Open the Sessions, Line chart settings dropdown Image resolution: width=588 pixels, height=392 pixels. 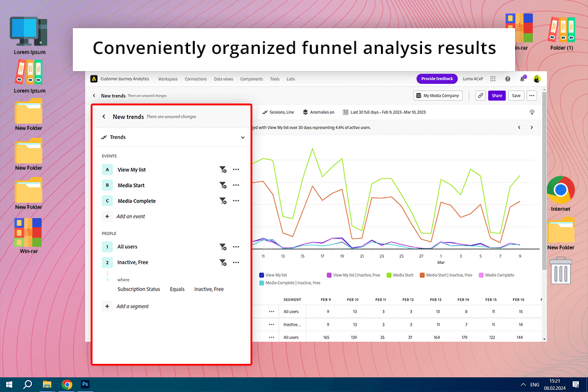pyautogui.click(x=277, y=112)
